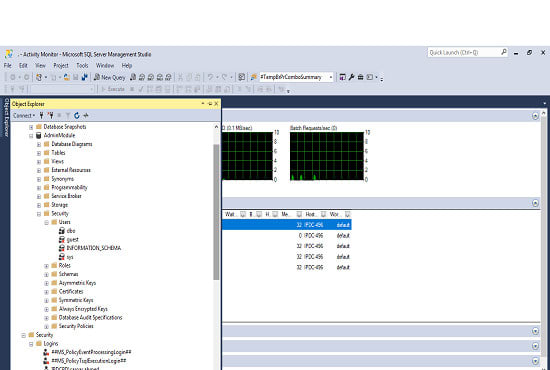This screenshot has height=370, width=550.
Task: Collapse the AdminModule database node
Action: 31,136
